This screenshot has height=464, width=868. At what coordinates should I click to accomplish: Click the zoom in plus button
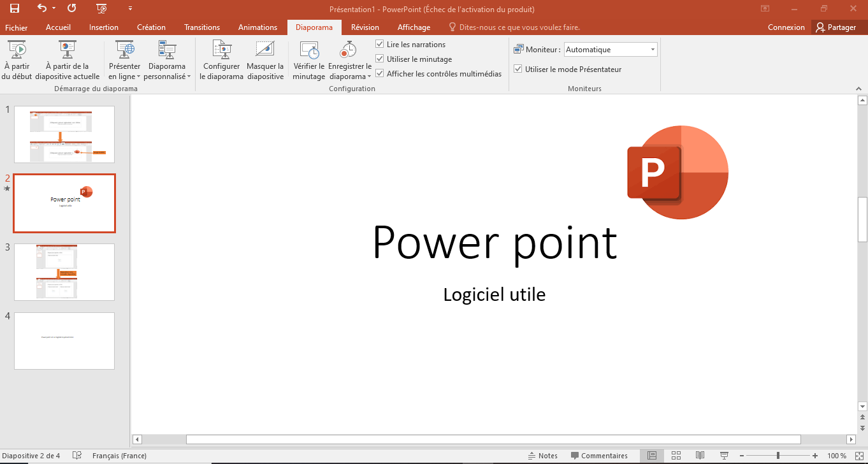pyautogui.click(x=815, y=456)
